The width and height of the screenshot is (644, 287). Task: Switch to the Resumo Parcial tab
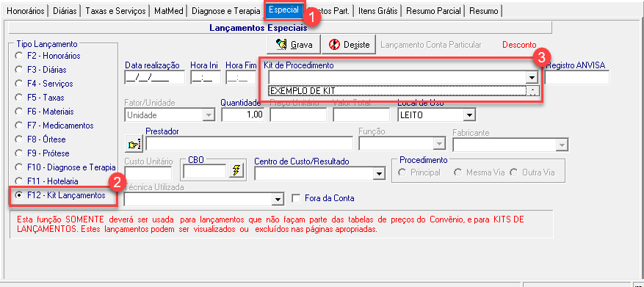click(434, 11)
